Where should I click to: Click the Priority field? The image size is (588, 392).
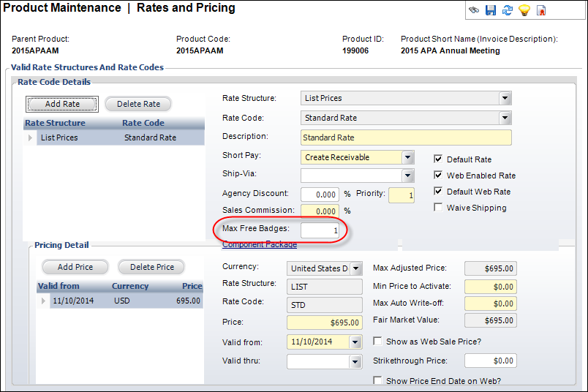[x=402, y=195]
